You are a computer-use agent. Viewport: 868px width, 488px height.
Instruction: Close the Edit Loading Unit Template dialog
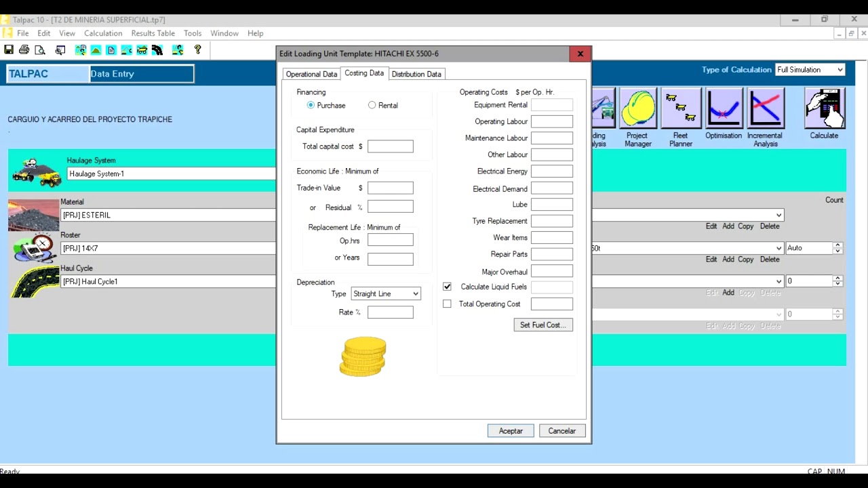click(580, 54)
